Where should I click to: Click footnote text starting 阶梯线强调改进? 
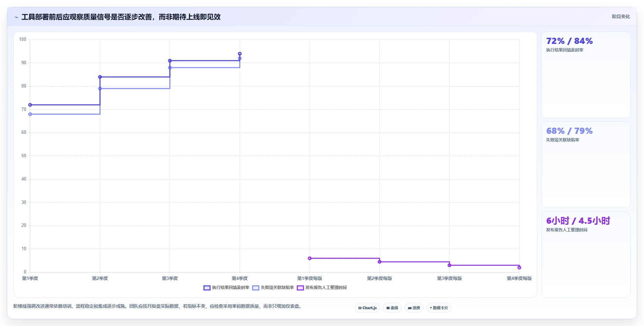[x=158, y=306]
